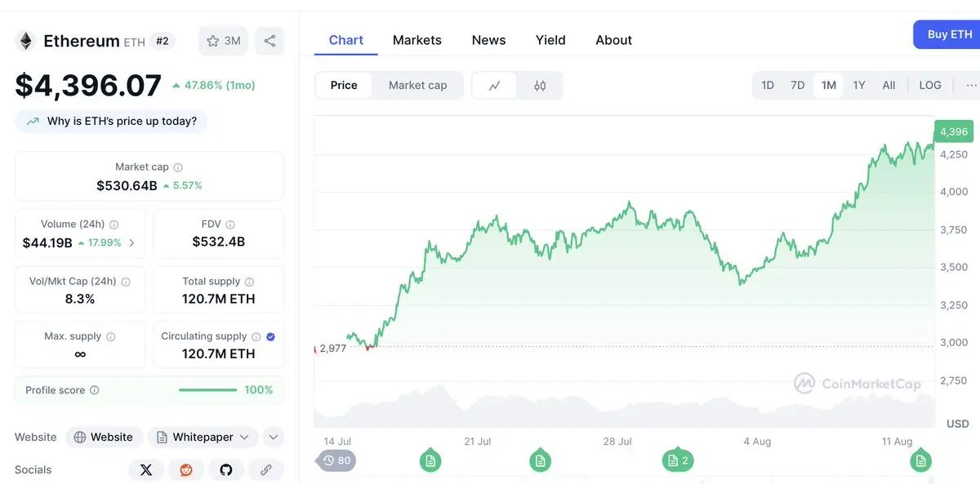Image resolution: width=980 pixels, height=484 pixels.
Task: Open the Reddit social link
Action: (186, 470)
